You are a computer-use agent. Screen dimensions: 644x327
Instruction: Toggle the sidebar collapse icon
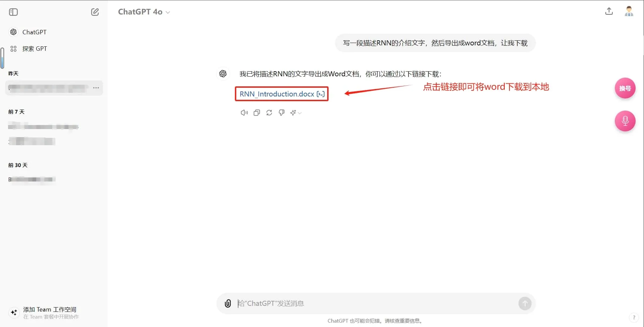13,12
